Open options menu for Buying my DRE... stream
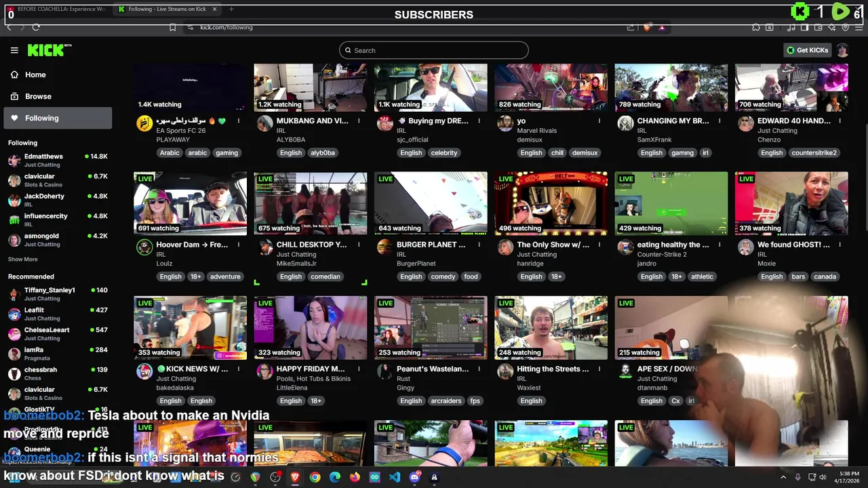Viewport: 868px width, 488px height. tap(479, 121)
